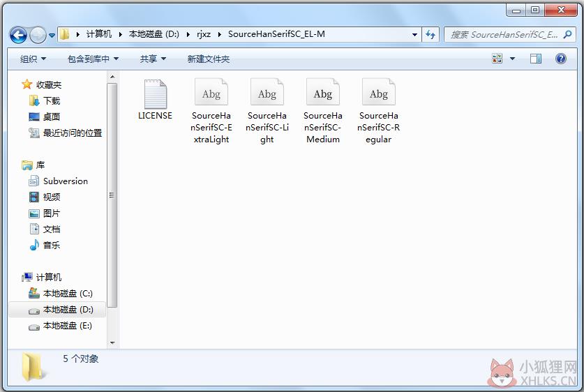Image resolution: width=584 pixels, height=392 pixels.
Task: Click the folder icon in the address bar
Action: tap(64, 34)
